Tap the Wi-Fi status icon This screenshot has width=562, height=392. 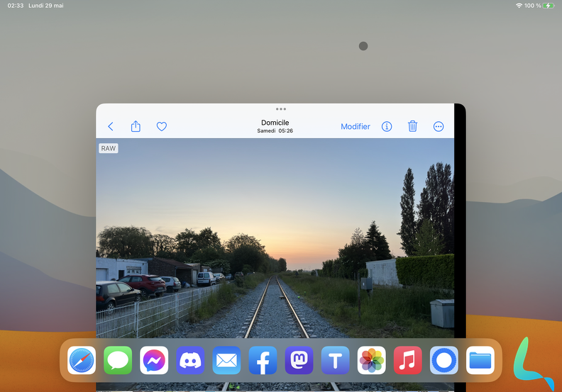519,6
